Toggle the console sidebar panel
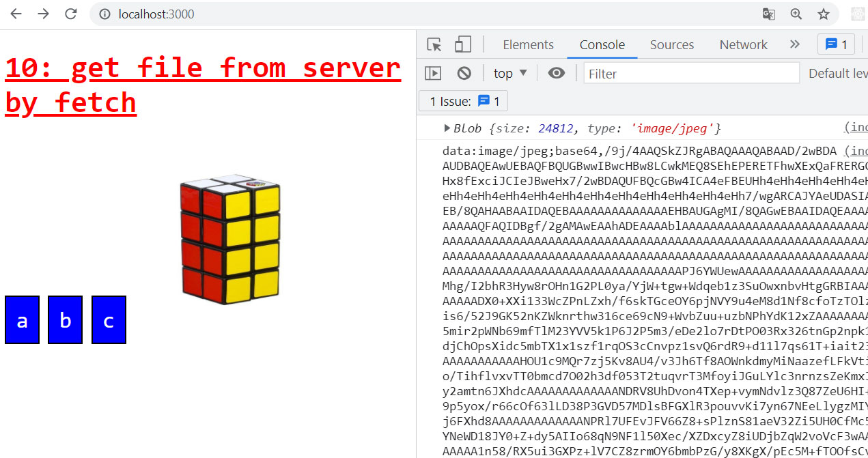Image resolution: width=868 pixels, height=458 pixels. [433, 73]
